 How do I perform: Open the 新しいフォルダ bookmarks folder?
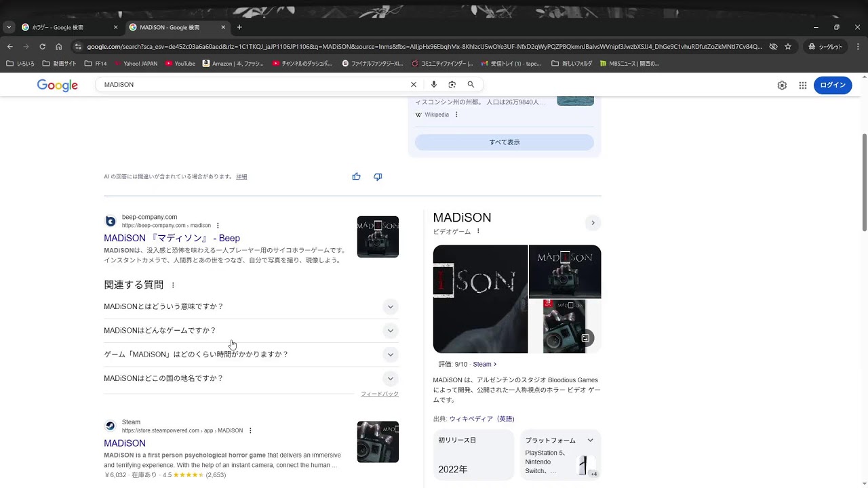572,64
